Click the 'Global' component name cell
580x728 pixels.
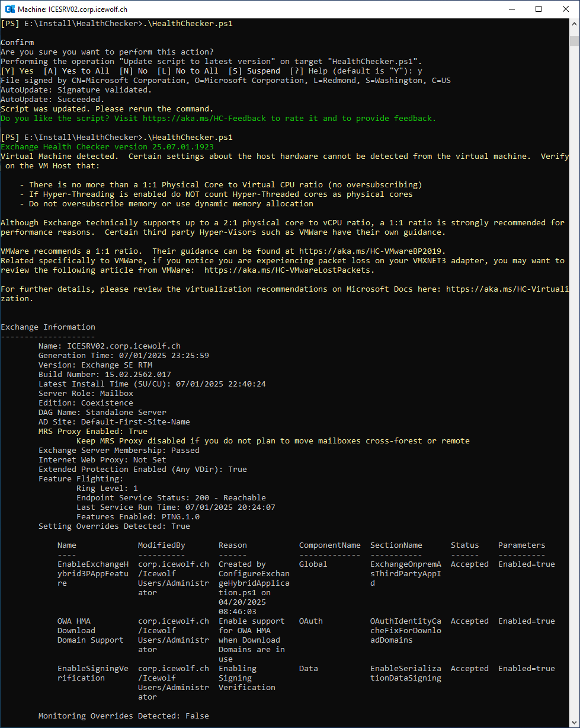[313, 564]
